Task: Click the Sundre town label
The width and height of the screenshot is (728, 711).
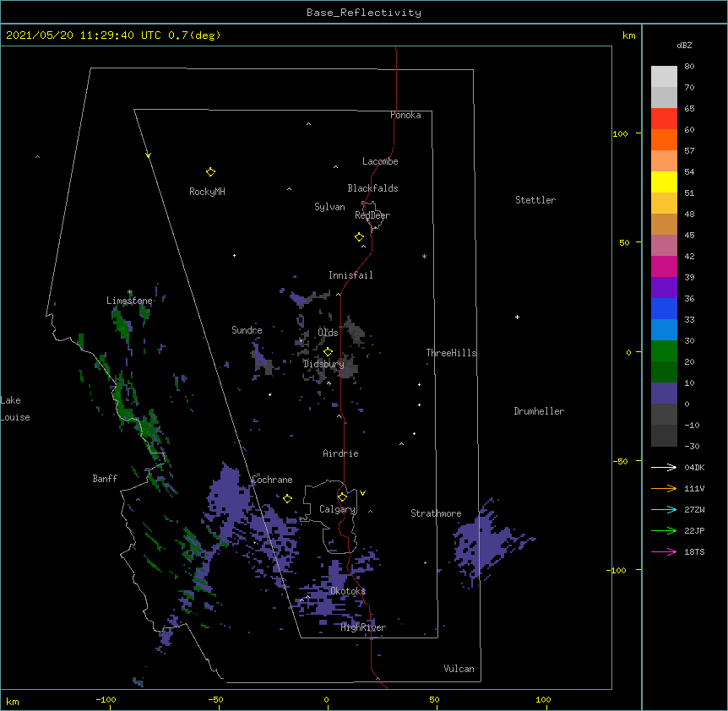Action: click(247, 330)
